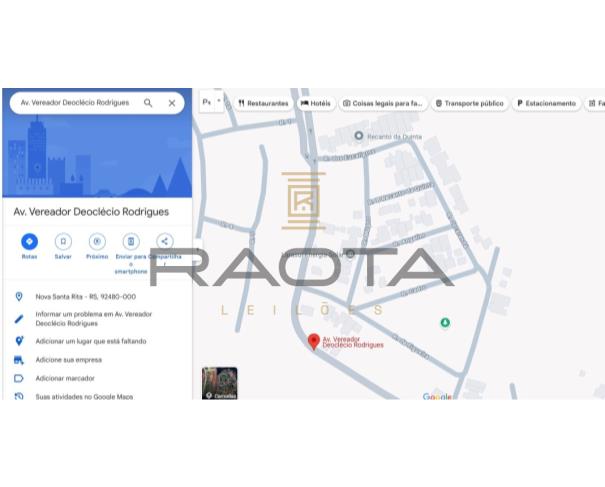This screenshot has height=487, width=605.
Task: Open Informar um problema link
Action: [94, 319]
